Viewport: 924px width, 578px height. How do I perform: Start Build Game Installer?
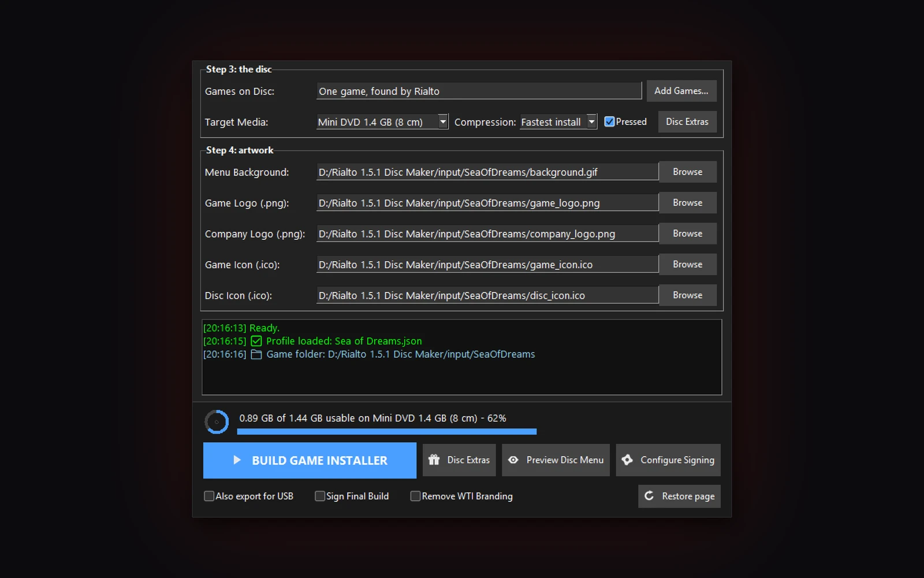(310, 460)
